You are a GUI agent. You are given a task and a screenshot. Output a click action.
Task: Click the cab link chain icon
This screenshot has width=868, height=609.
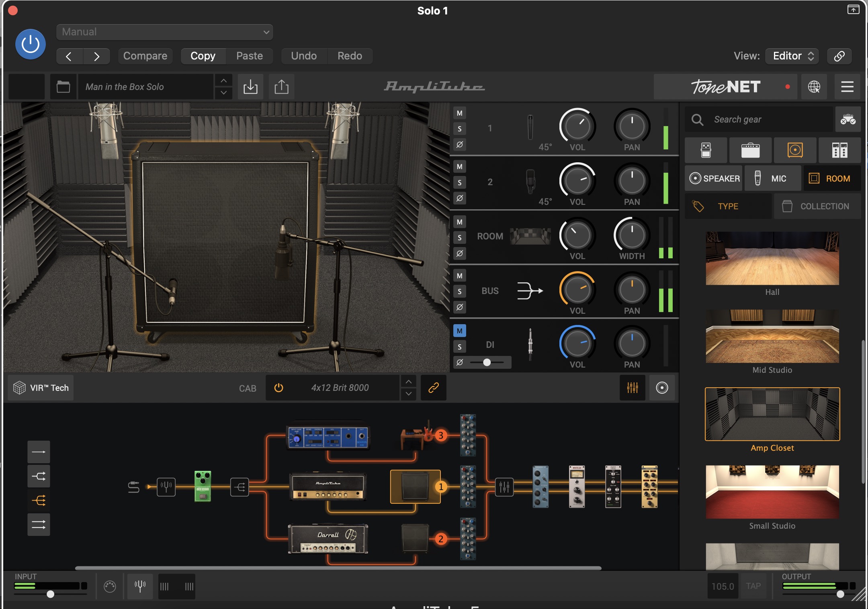(x=433, y=388)
